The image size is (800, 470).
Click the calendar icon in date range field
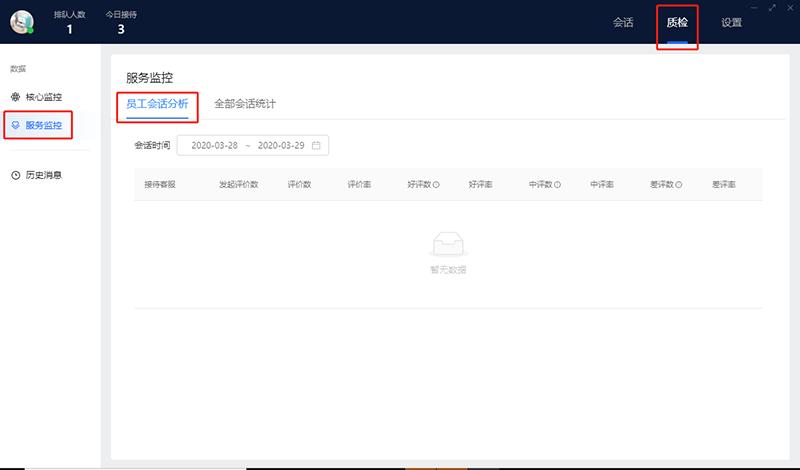(x=316, y=145)
